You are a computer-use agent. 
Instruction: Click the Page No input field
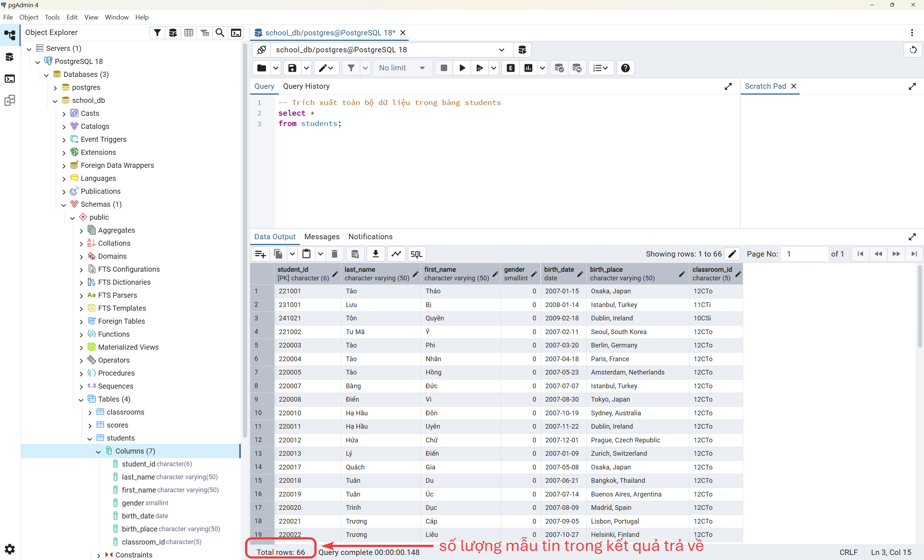[804, 254]
